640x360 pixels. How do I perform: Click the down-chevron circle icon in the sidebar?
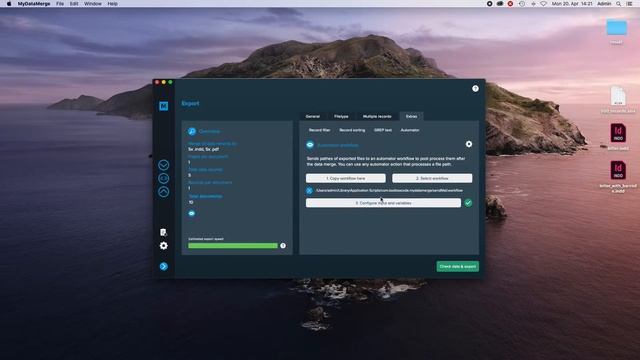pyautogui.click(x=163, y=165)
